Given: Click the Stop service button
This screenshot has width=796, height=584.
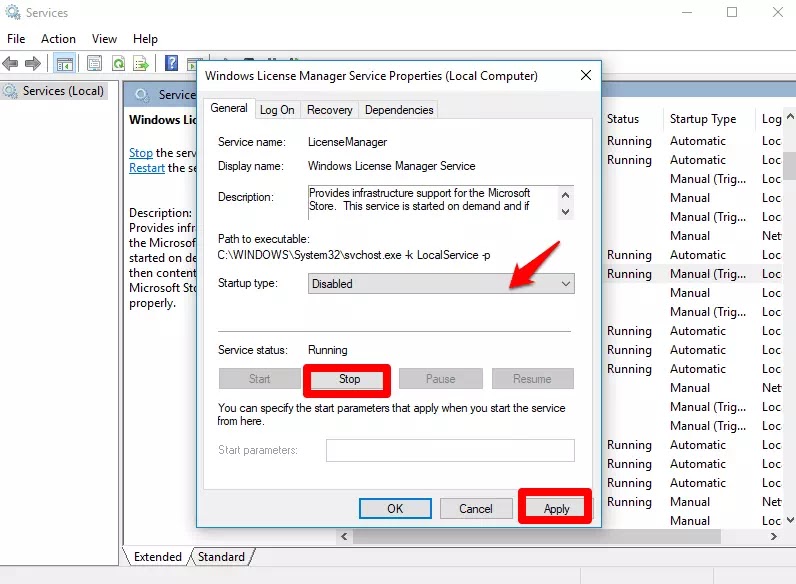Looking at the screenshot, I should click(349, 379).
